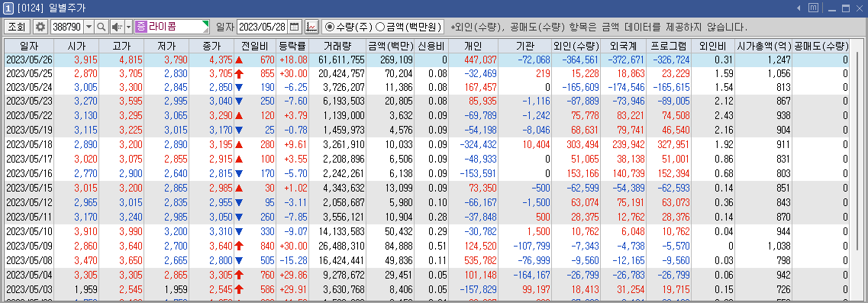Click foreign quantity value 303,494
Screen dimensions: 868x303
pos(582,144)
